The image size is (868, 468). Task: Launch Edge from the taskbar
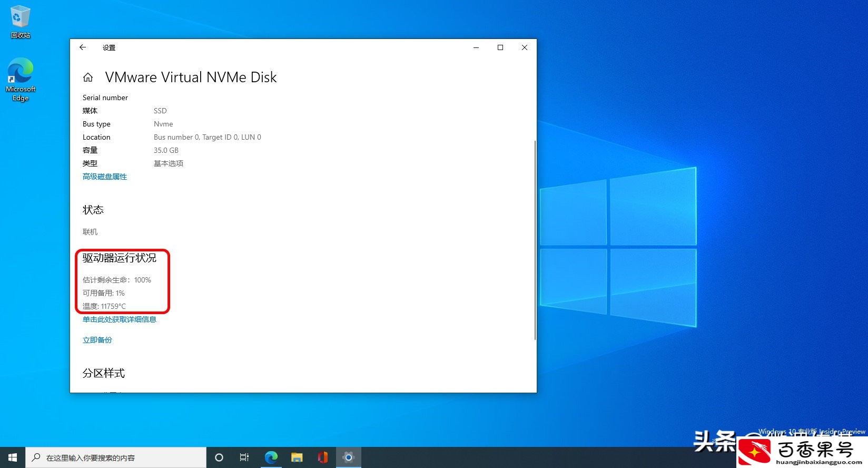coord(271,457)
